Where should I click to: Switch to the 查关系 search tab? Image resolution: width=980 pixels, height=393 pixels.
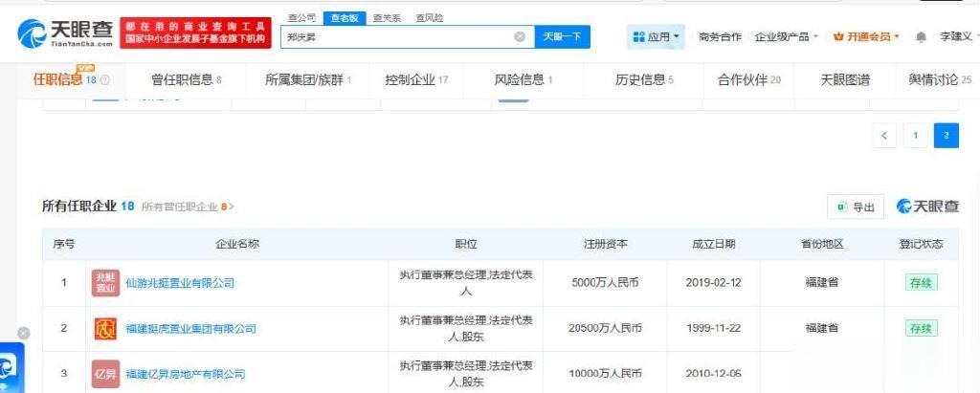[x=387, y=18]
